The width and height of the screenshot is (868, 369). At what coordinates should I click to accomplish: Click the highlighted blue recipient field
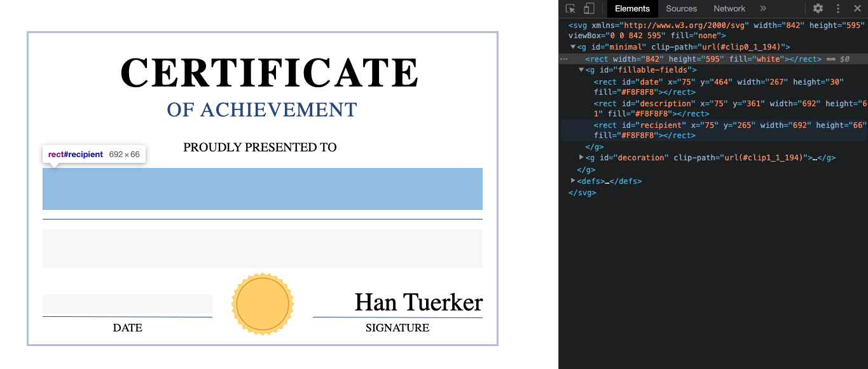(x=262, y=189)
